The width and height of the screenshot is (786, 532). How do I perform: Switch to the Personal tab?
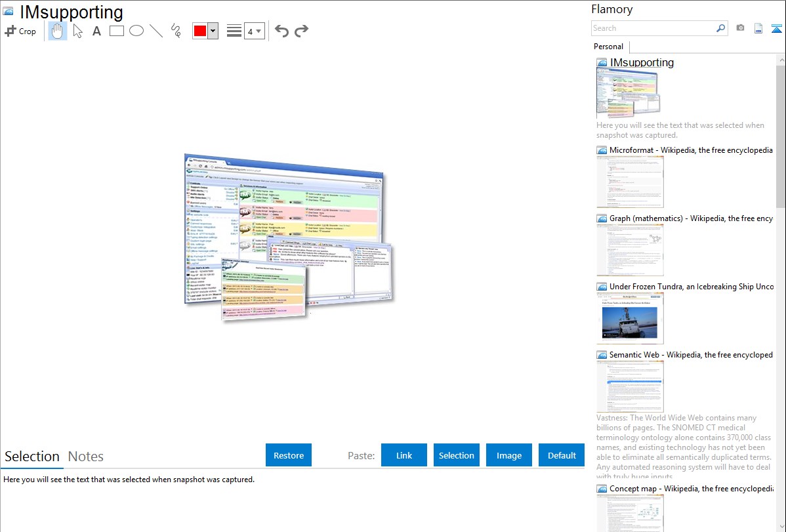609,46
